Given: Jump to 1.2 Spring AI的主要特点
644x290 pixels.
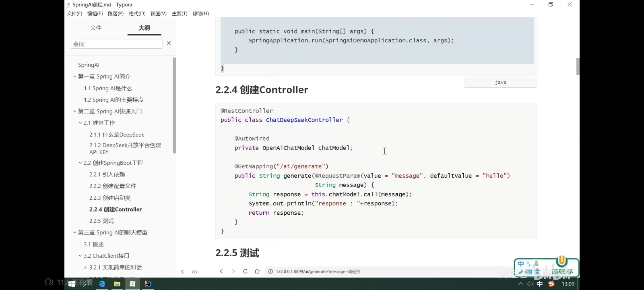Looking at the screenshot, I should coord(114,100).
